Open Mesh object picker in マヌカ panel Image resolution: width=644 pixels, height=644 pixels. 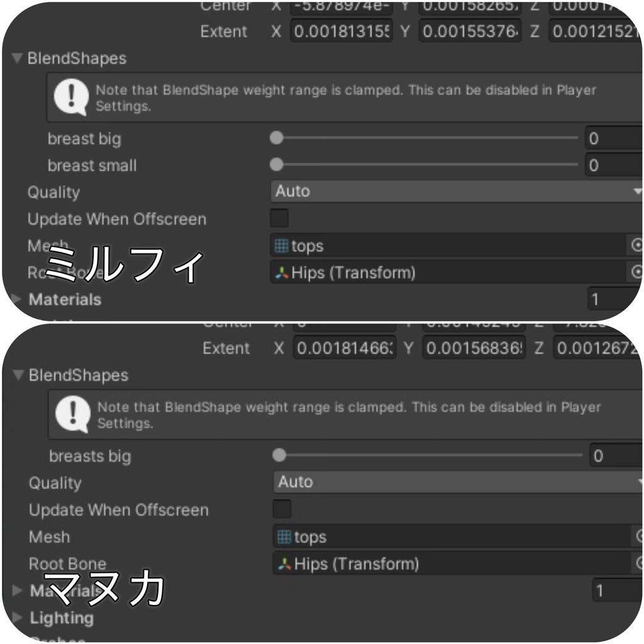coord(639,537)
